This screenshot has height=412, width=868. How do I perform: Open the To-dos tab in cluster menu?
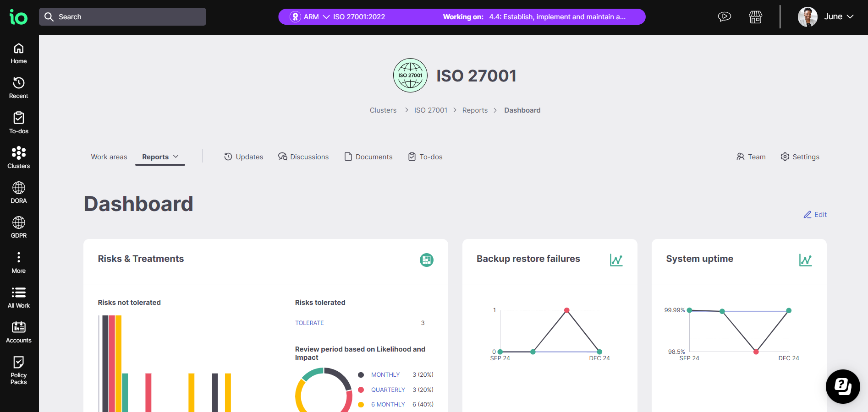coord(425,157)
